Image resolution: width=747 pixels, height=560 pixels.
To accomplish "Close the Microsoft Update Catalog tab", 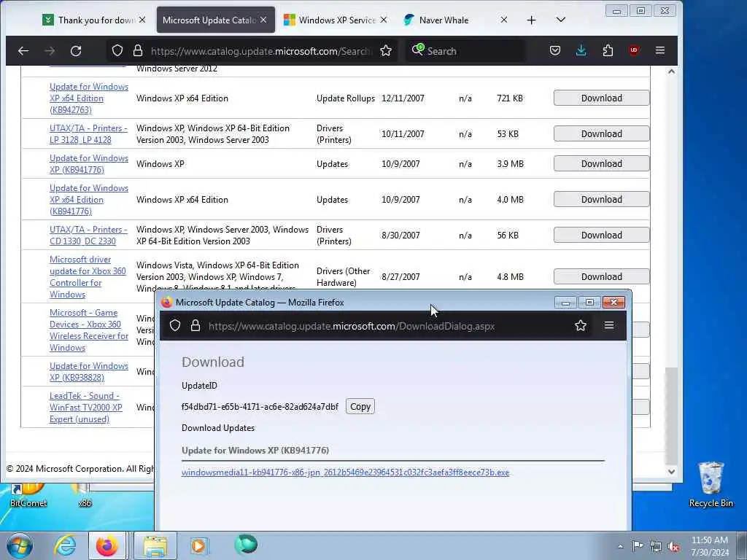I will [x=263, y=20].
